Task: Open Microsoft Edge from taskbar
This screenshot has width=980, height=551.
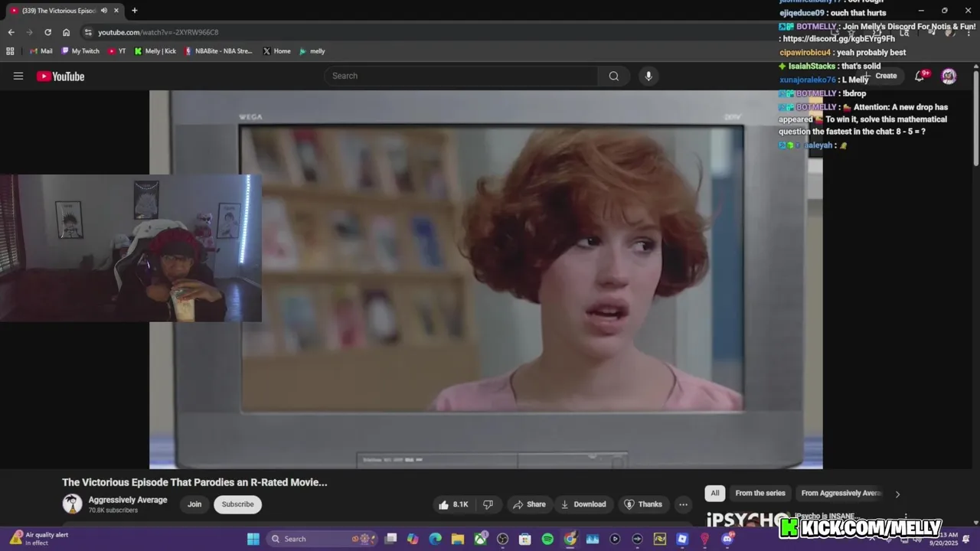Action: coord(435,539)
